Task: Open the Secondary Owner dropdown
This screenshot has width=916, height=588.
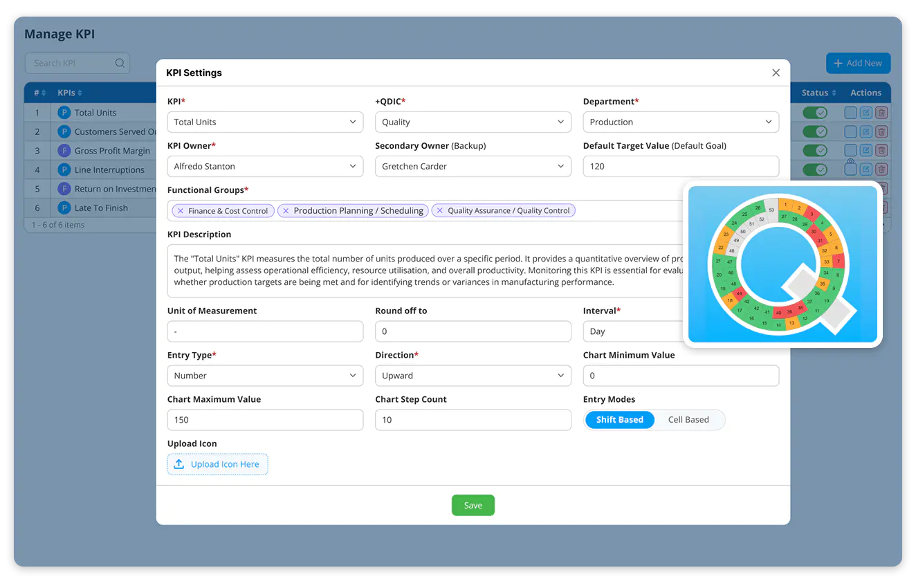Action: pyautogui.click(x=473, y=166)
